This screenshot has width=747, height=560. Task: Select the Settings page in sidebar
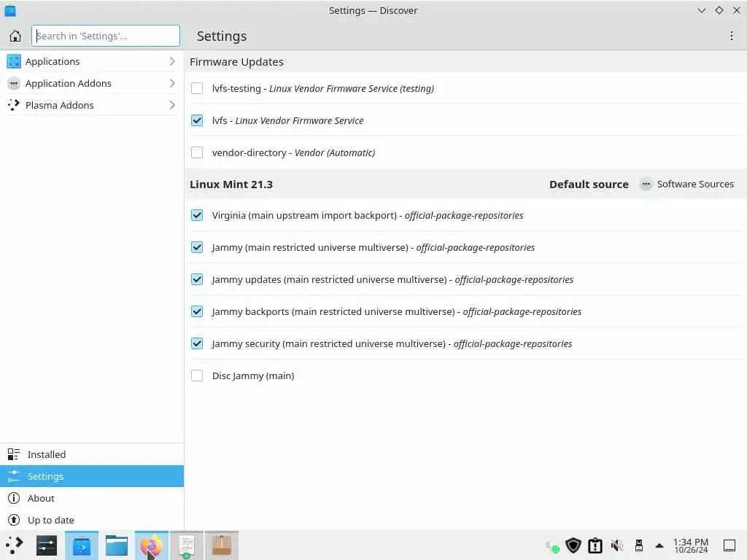click(x=92, y=476)
